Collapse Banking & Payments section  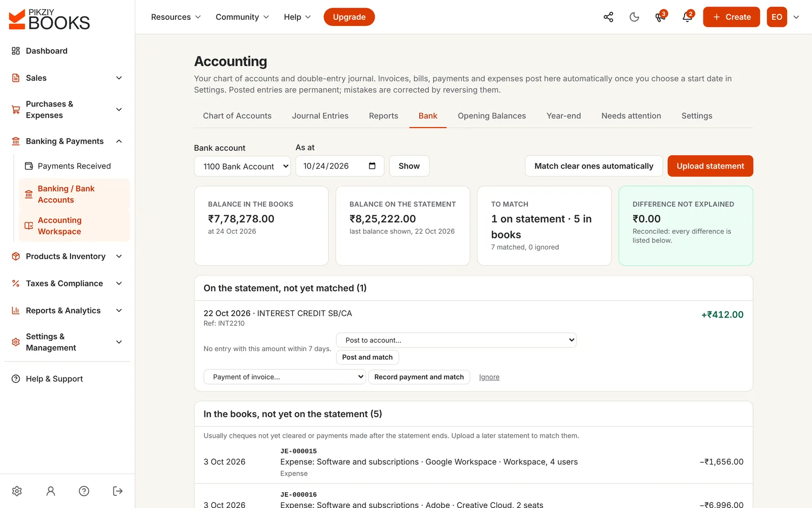(x=67, y=141)
